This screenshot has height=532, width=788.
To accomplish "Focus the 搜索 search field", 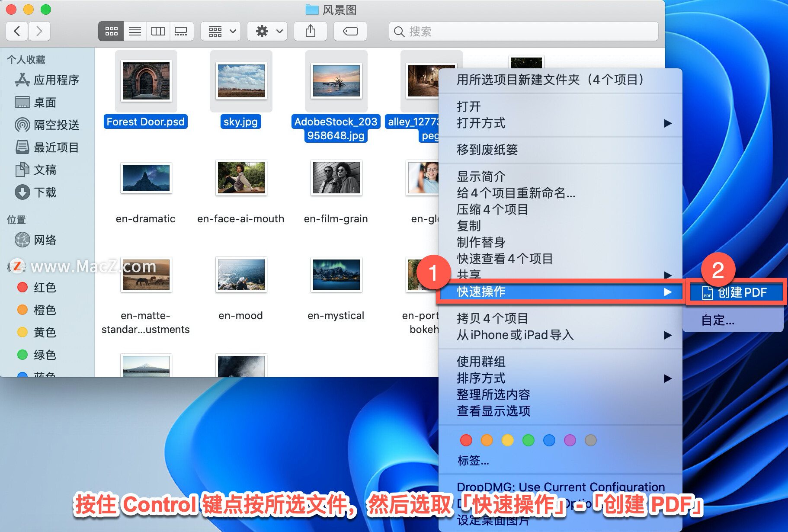I will point(524,31).
